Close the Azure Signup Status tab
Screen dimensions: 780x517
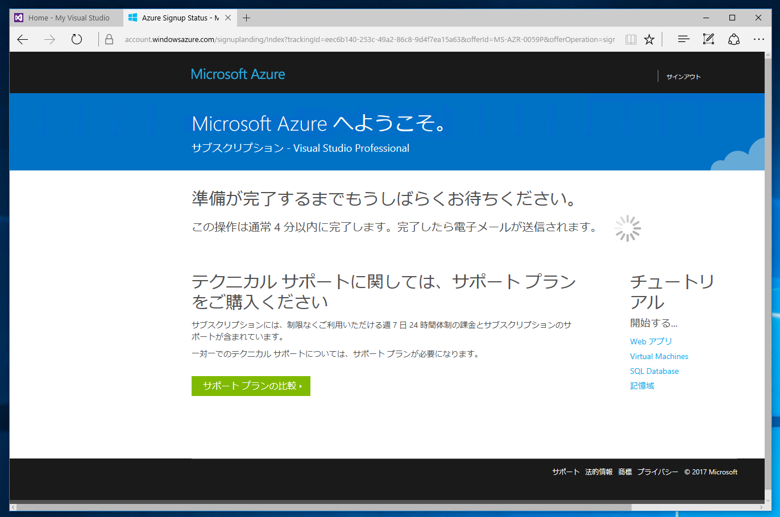pyautogui.click(x=228, y=18)
